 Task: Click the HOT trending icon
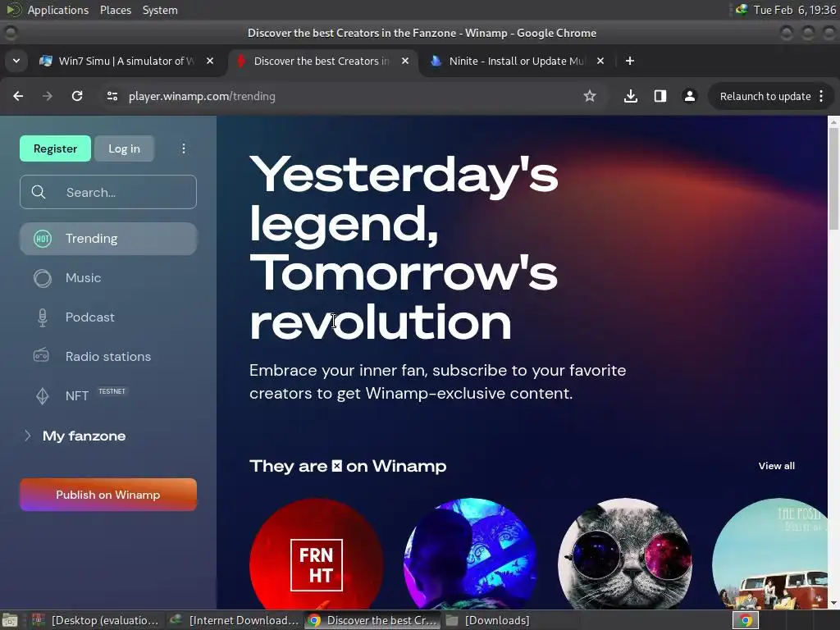pyautogui.click(x=43, y=239)
